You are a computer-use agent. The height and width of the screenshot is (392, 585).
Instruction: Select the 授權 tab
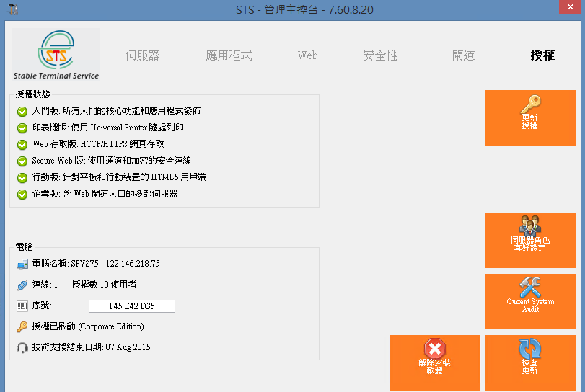pos(542,55)
